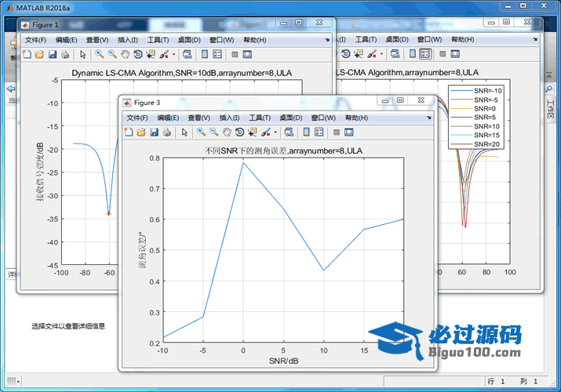
Task: Click Dynamic LS-CMA Algorithm title in Figure 1
Action: coord(182,73)
